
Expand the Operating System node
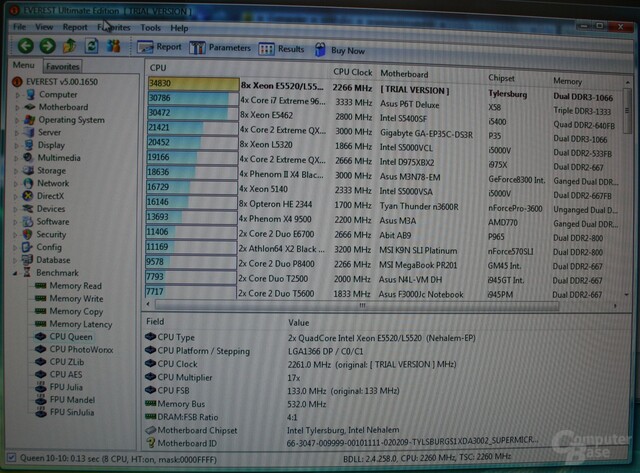point(17,120)
